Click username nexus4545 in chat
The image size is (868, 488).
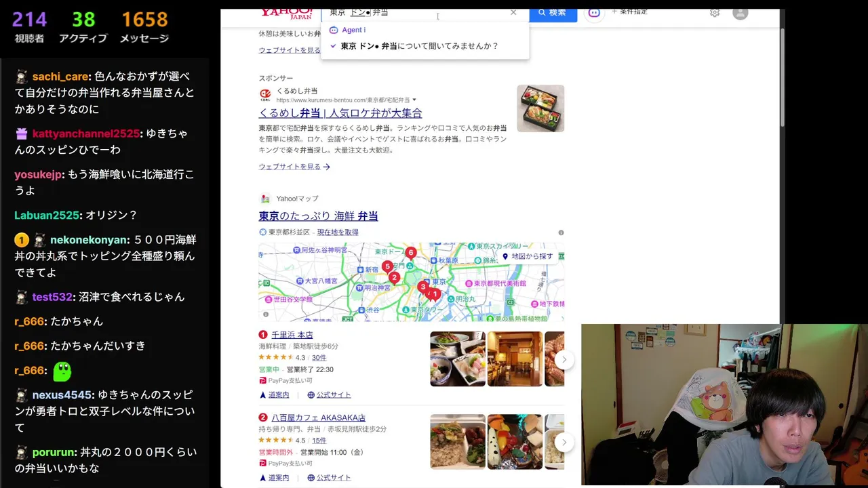click(x=62, y=394)
